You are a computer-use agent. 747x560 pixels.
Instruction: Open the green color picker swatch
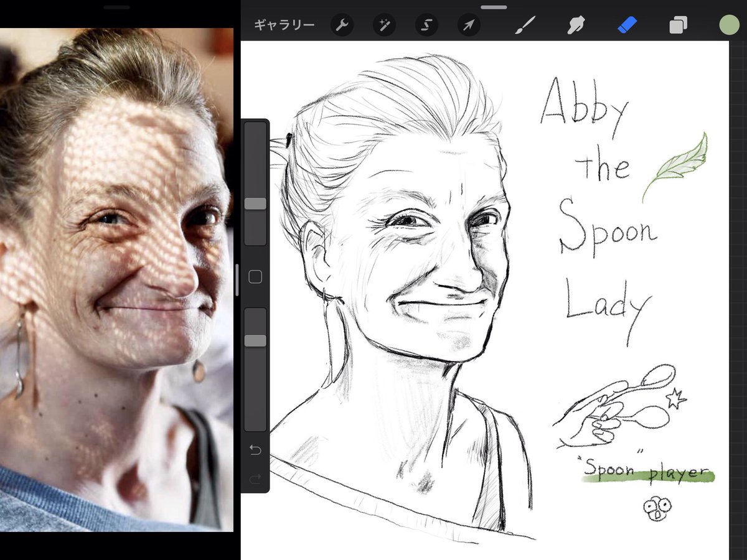pyautogui.click(x=729, y=25)
